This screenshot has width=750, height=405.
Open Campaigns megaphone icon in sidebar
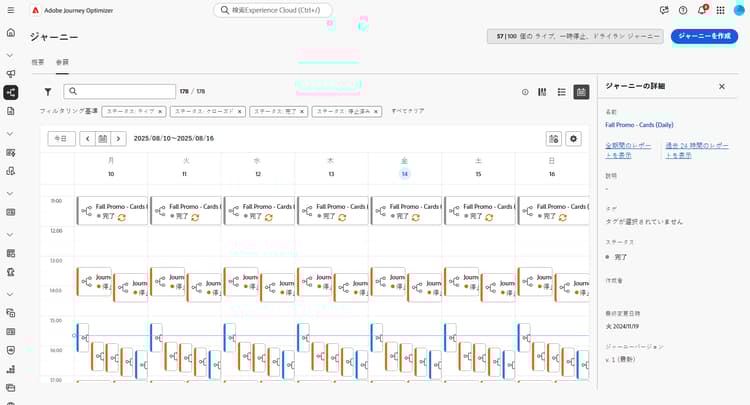[11, 74]
